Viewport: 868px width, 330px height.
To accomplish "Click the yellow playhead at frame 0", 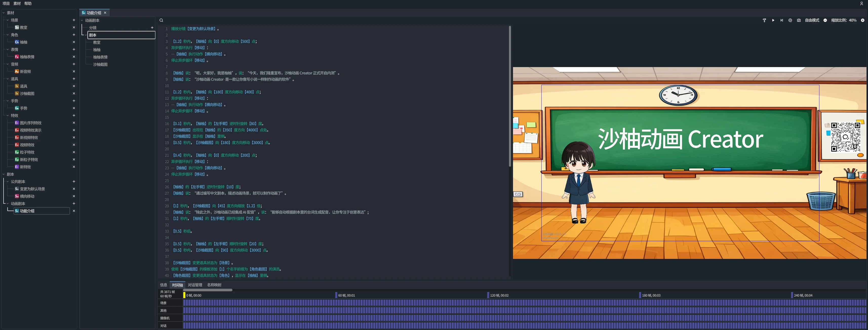I will 184,295.
